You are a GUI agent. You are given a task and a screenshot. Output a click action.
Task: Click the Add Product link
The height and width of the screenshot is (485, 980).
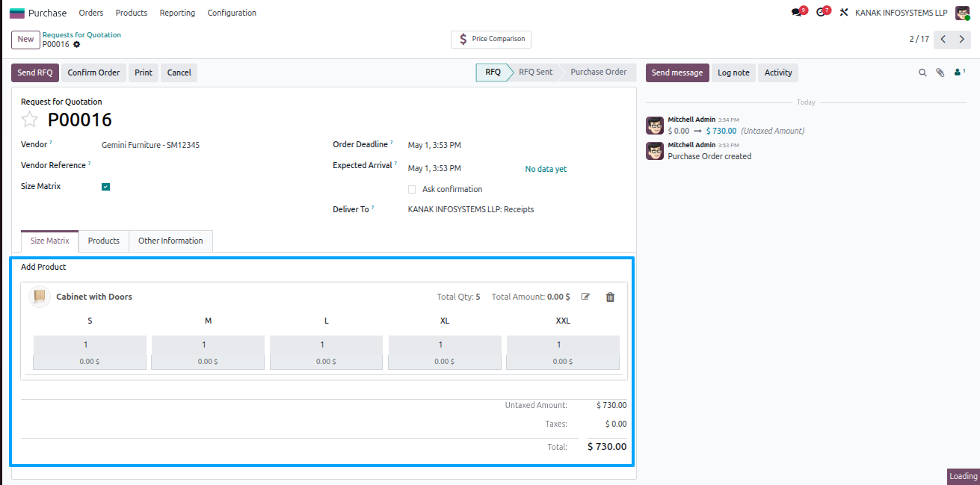[x=43, y=267]
